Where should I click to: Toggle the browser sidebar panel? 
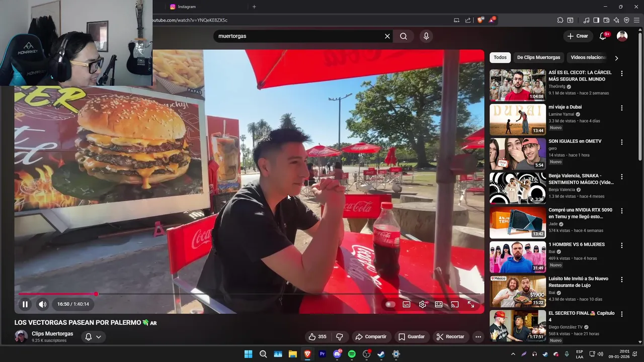click(596, 20)
